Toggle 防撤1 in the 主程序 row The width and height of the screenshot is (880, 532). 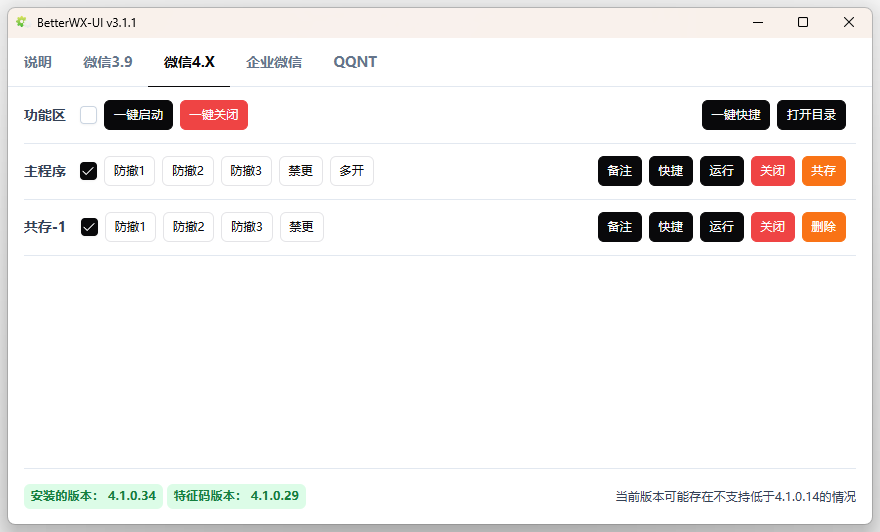130,171
